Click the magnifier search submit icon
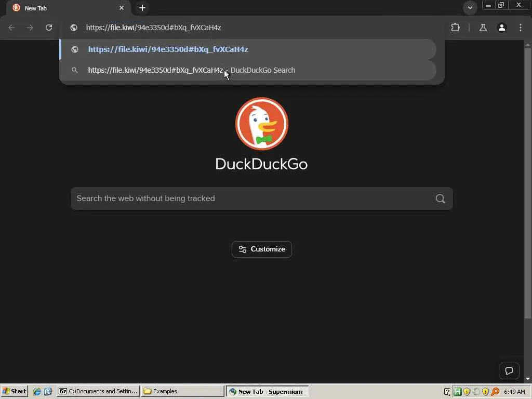The image size is (532, 399). pos(441,198)
